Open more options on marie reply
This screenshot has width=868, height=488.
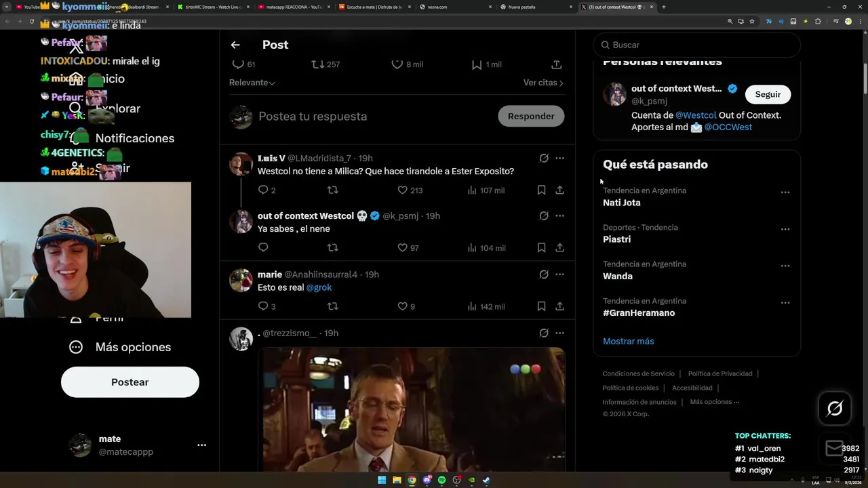coord(559,274)
